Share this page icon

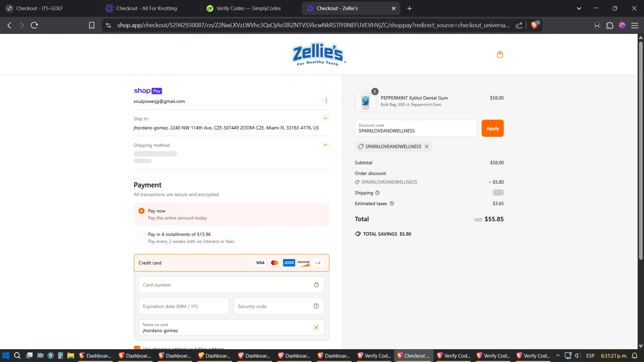pos(519,25)
